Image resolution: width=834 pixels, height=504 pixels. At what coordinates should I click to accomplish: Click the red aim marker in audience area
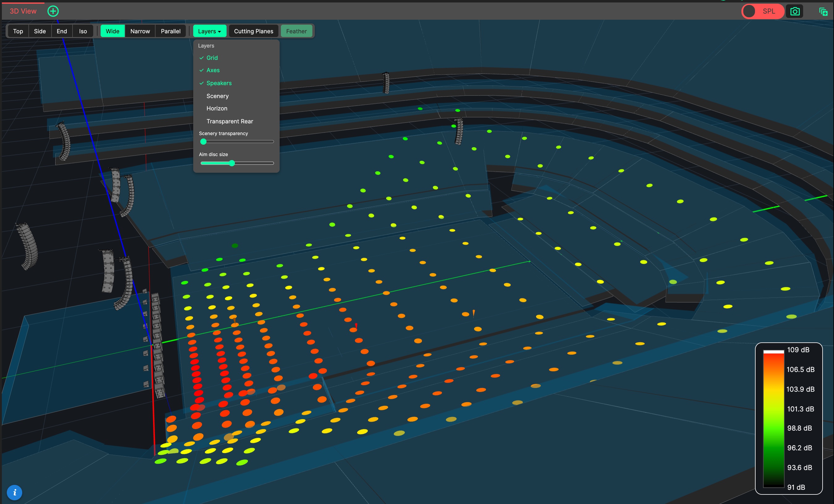356,326
